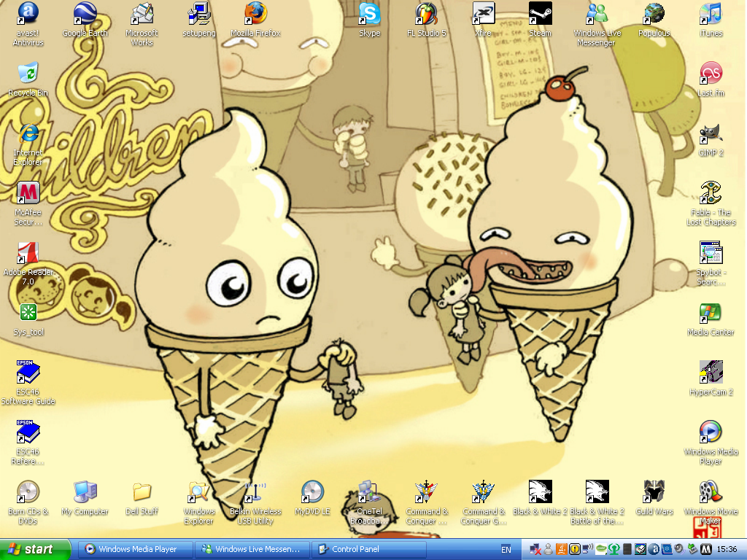Select the first Command & Conquer icon
Image resolution: width=747 pixels, height=560 pixels.
[426, 503]
